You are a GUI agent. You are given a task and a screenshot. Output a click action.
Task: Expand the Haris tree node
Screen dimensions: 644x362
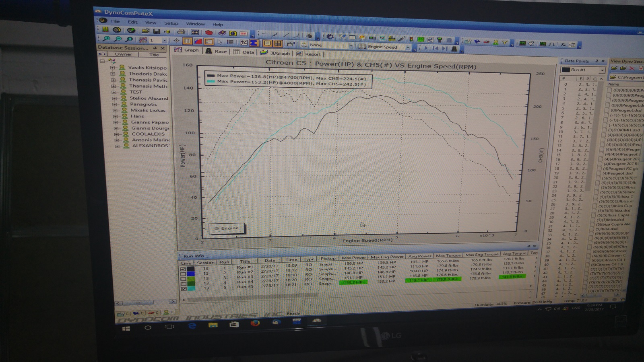point(115,116)
